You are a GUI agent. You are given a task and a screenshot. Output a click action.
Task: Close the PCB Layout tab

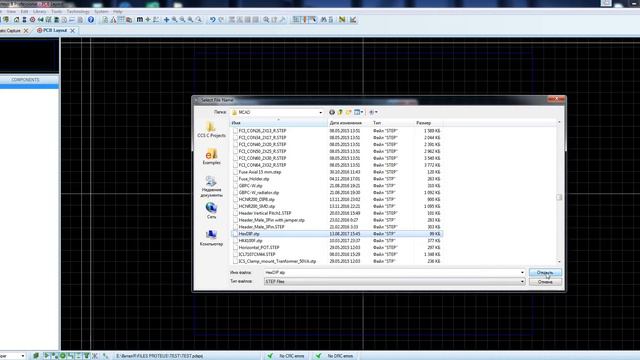(72, 30)
